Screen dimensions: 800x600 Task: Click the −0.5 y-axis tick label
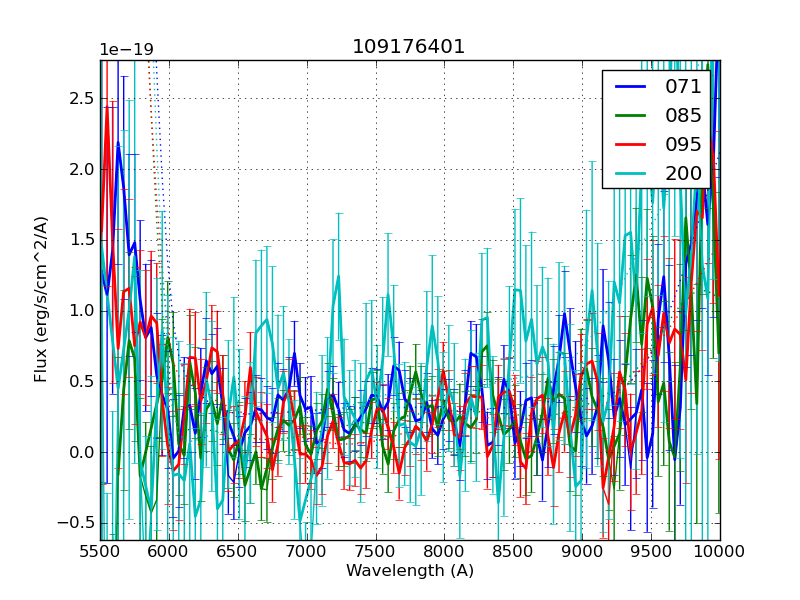[76, 523]
